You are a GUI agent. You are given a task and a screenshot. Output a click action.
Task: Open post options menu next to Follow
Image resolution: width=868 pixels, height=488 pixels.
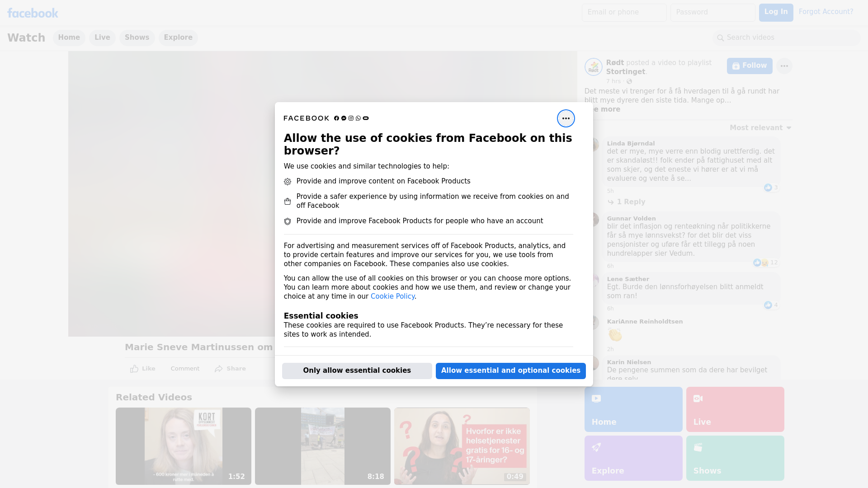coord(784,66)
